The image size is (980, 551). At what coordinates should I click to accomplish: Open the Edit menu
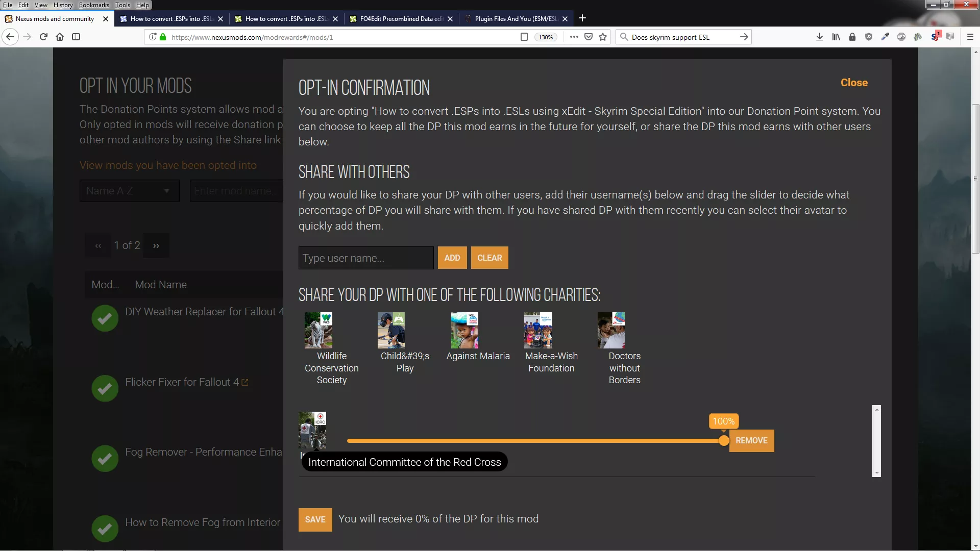pyautogui.click(x=23, y=5)
